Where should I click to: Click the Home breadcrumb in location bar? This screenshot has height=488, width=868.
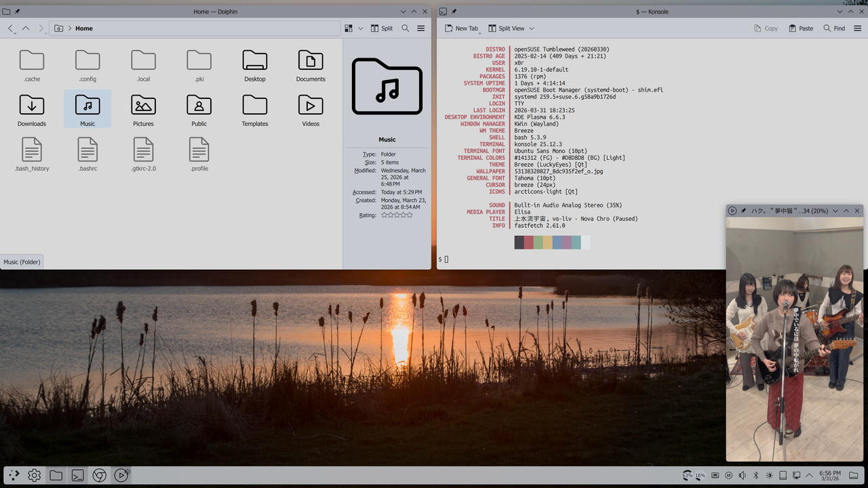84,28
